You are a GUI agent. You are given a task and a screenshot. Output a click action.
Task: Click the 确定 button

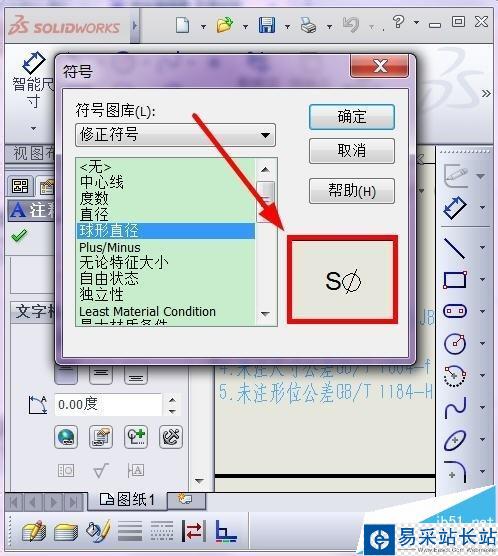tap(352, 117)
